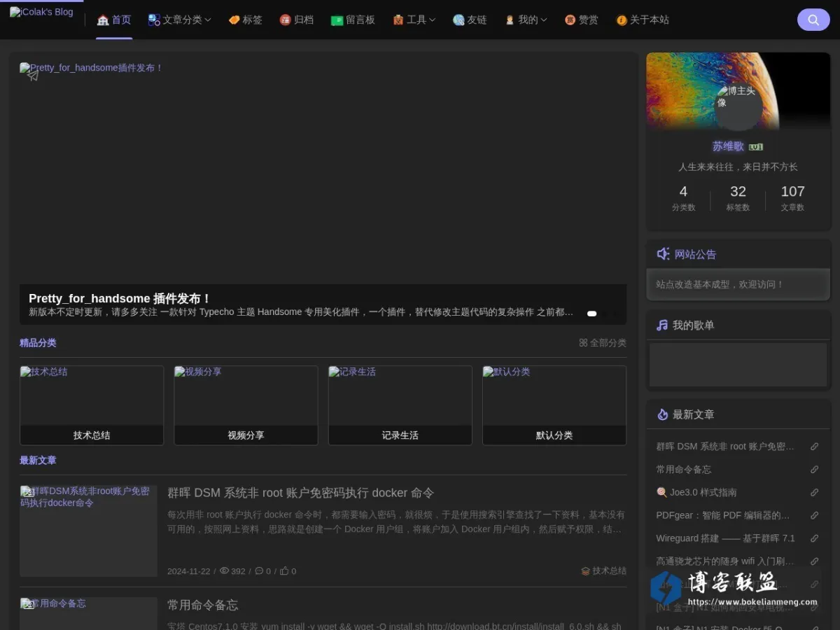840x630 pixels.
Task: Click the 107 文章数 stat
Action: pos(792,198)
